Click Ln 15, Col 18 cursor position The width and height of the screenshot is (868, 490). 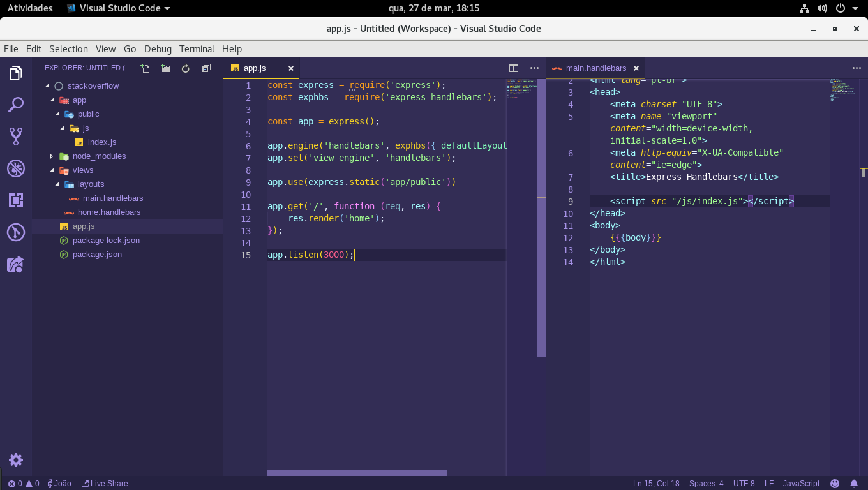coord(656,484)
